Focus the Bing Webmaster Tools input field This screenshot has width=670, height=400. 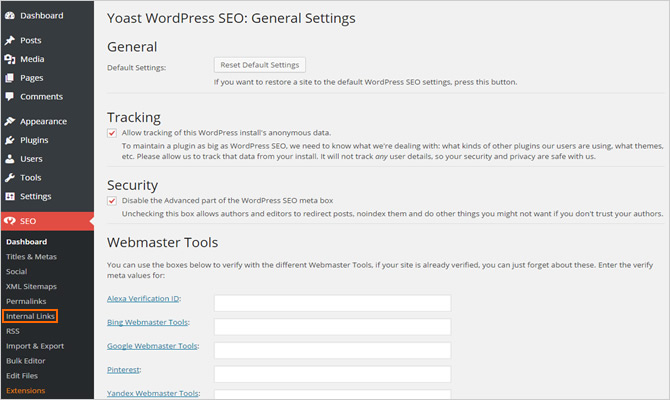pos(332,327)
